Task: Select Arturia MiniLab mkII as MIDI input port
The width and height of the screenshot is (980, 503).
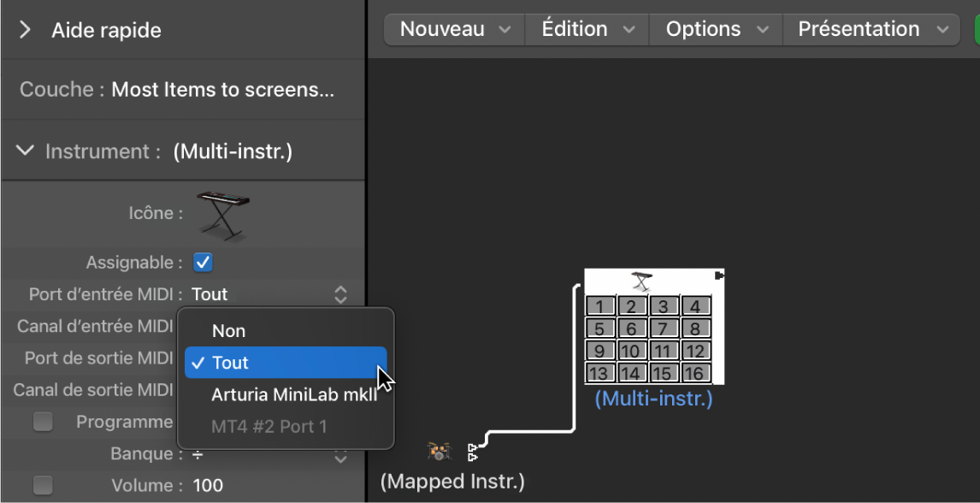Action: (295, 394)
